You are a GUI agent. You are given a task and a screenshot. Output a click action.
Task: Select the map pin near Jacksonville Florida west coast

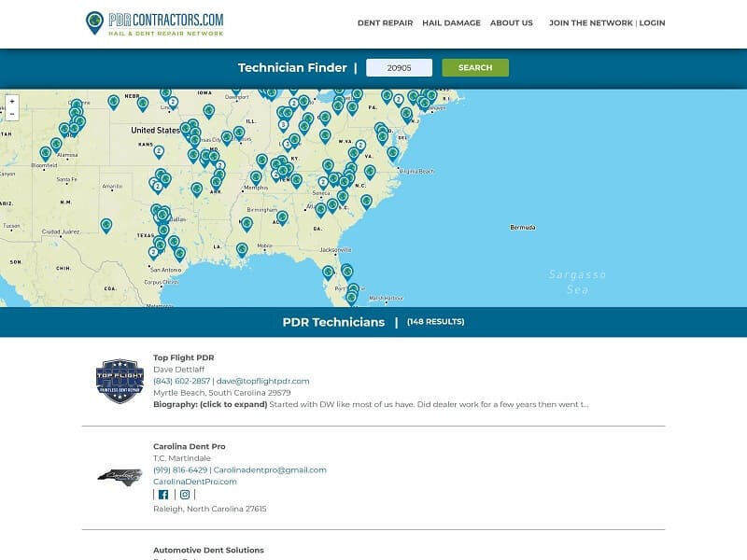coord(328,273)
